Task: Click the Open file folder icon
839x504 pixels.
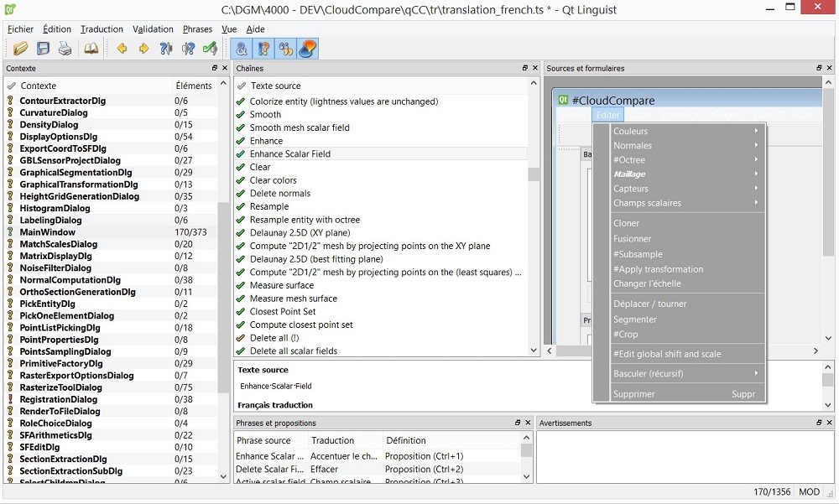Action: (20, 49)
